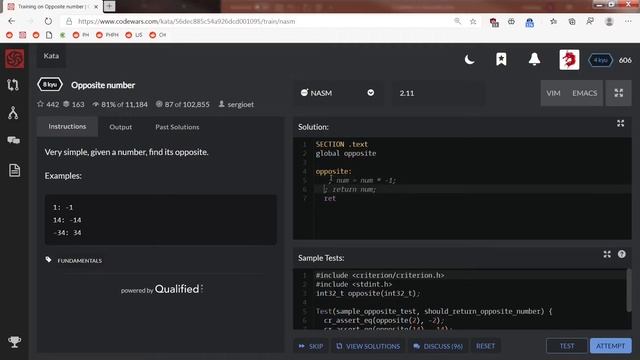The image size is (640, 360).
Task: Click the SKIP button
Action: [311, 346]
